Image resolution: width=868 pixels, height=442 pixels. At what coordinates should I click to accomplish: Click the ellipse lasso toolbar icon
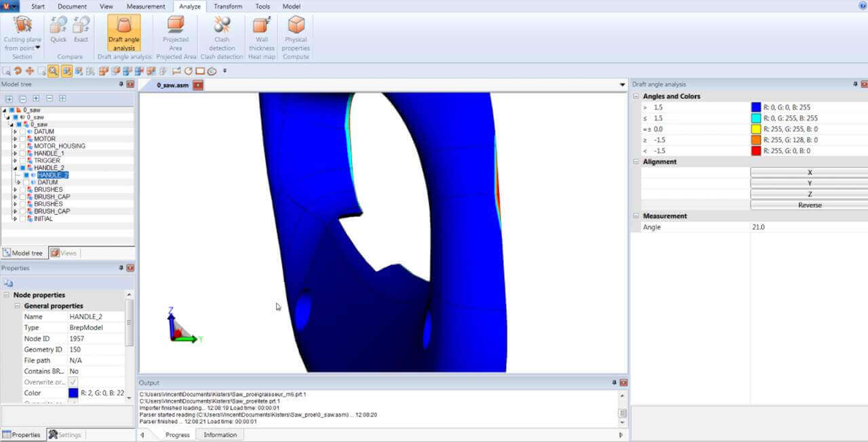coord(212,71)
